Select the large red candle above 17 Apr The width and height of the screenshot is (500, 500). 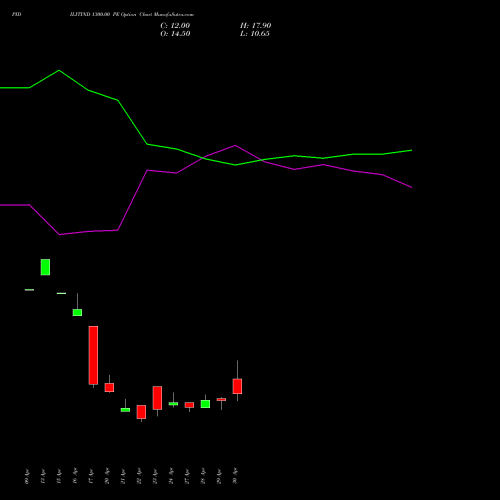click(93, 355)
